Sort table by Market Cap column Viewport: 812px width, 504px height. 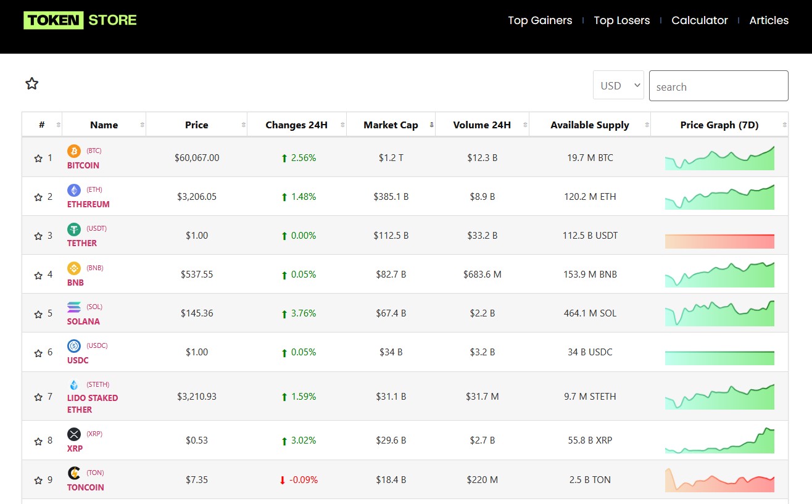391,125
